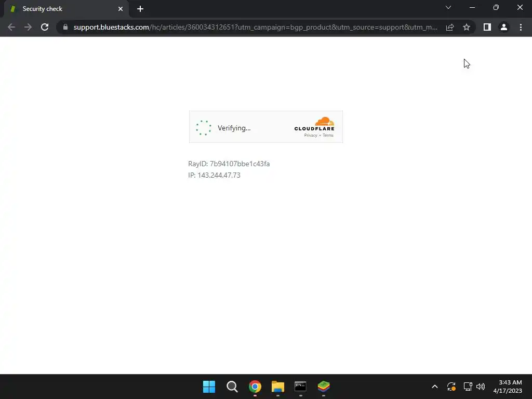Screen dimensions: 532x399
Task: Select the IP 143.244.47.73 text
Action: 214,175
